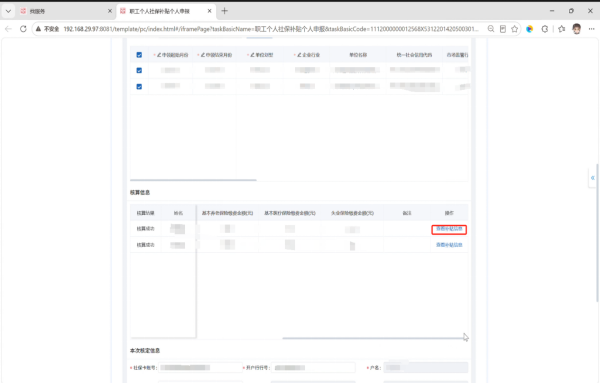This screenshot has height=383, width=600.
Task: Click the 基本医疗保险缴费金额(元) column header
Action: (x=290, y=213)
